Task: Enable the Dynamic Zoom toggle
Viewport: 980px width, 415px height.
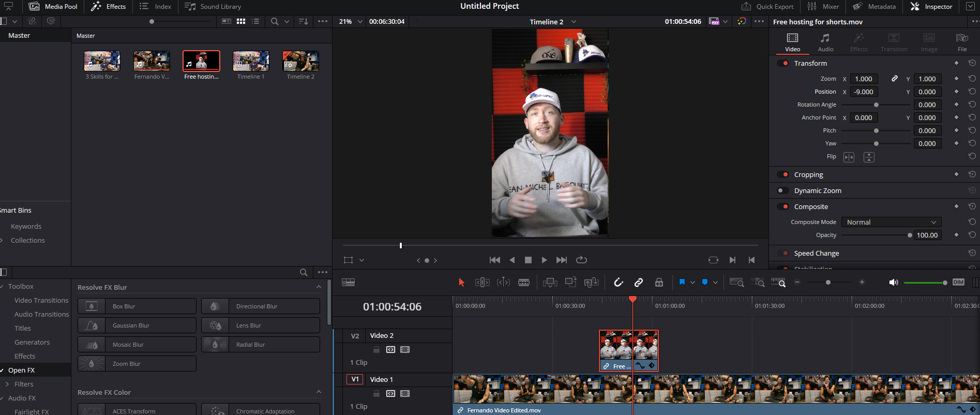Action: coord(783,190)
